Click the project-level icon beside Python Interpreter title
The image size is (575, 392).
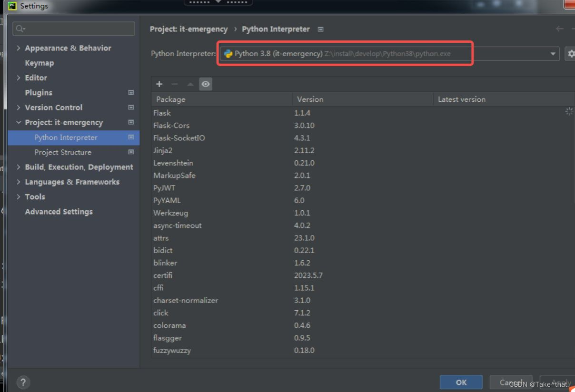click(x=320, y=29)
